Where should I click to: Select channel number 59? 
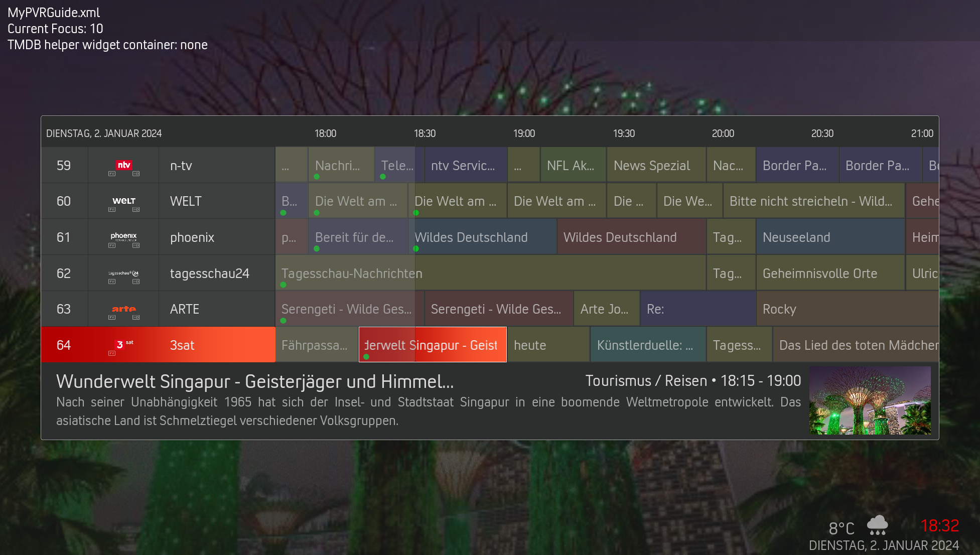pos(64,166)
